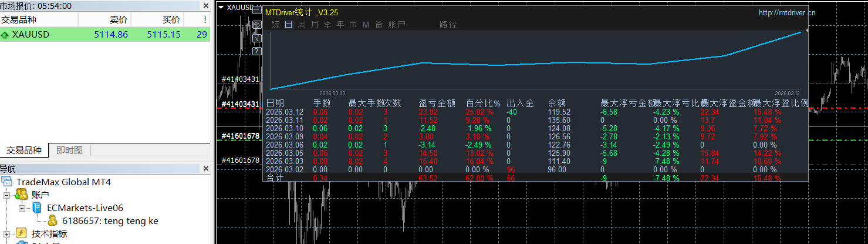Viewport: 868px width, 244px height.
Task: Collapse the MTDriver panel with minus button
Action: pyautogui.click(x=256, y=10)
